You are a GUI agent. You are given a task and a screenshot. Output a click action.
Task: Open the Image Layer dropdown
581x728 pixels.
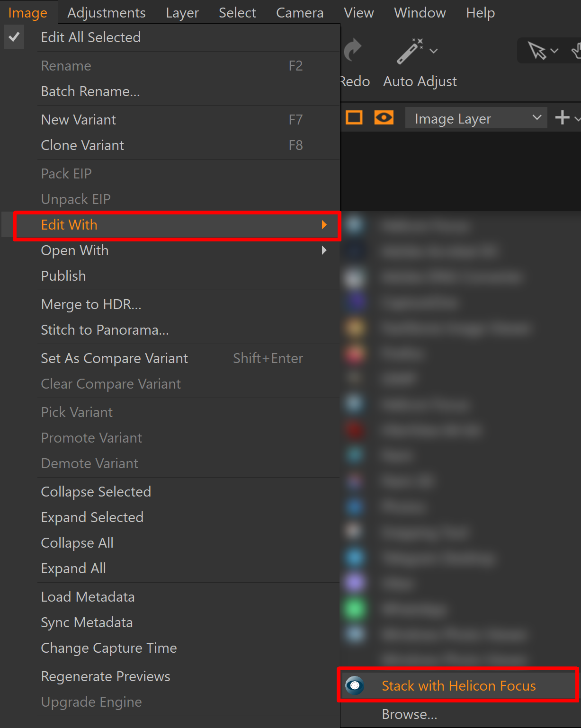tap(476, 118)
